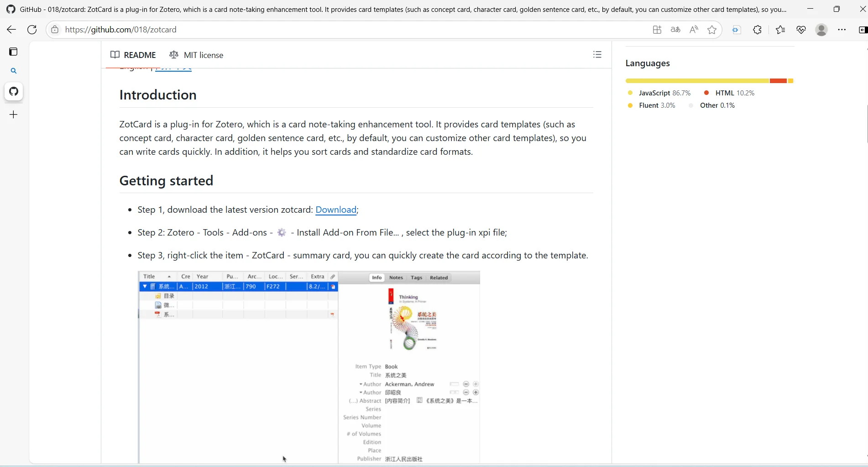
Task: Add this page to favorites with star
Action: [712, 30]
